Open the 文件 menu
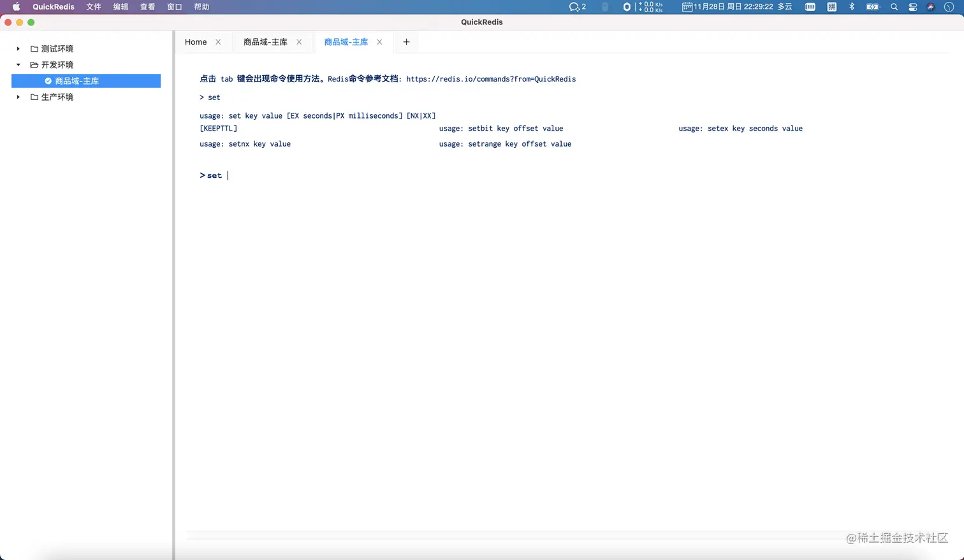 tap(94, 7)
